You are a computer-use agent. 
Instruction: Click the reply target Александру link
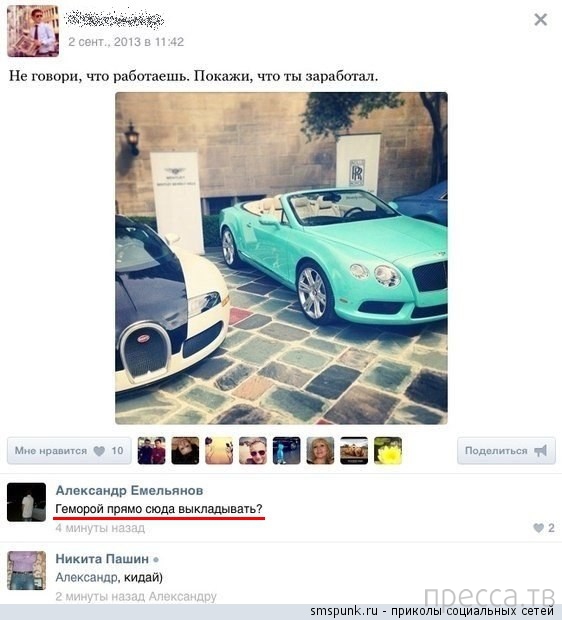coord(183,596)
